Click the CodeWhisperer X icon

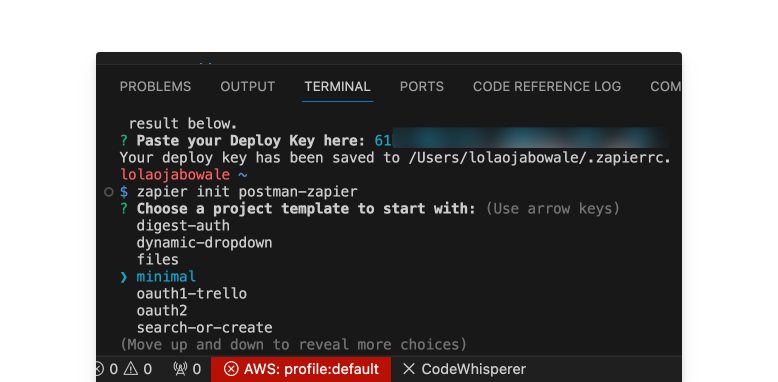409,369
